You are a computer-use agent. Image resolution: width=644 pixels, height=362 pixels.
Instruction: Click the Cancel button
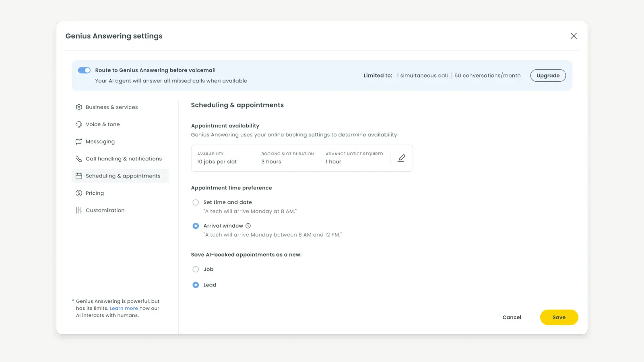pos(512,317)
